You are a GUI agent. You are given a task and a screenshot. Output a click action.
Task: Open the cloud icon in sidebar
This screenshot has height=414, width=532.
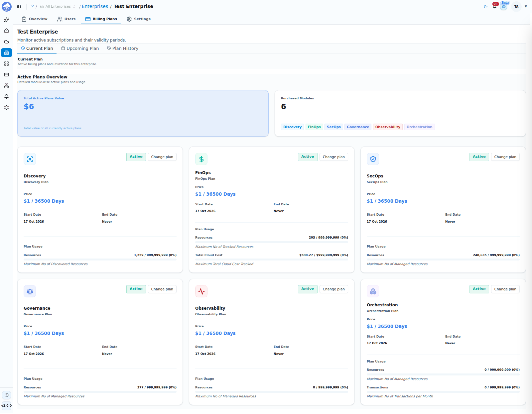[x=6, y=42]
